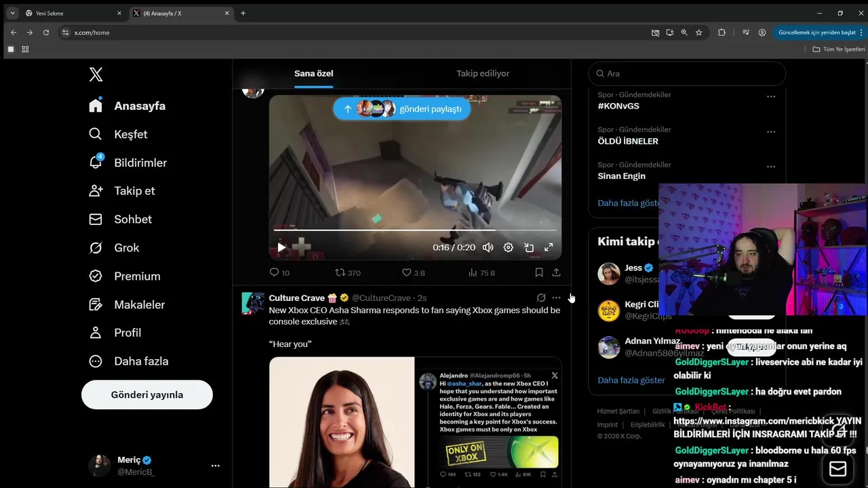Open the messages envelope floating button
Image resolution: width=868 pixels, height=488 pixels.
coord(837,469)
